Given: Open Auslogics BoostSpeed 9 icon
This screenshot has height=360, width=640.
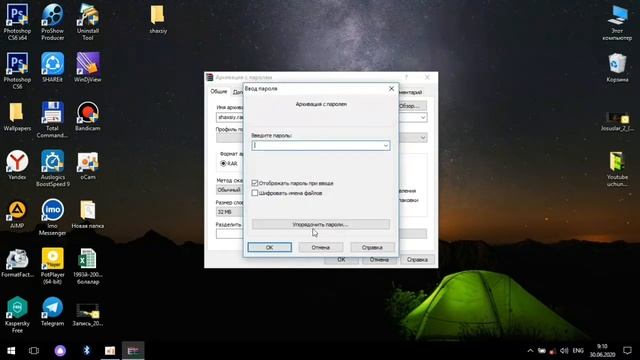Looking at the screenshot, I should coord(53,168).
